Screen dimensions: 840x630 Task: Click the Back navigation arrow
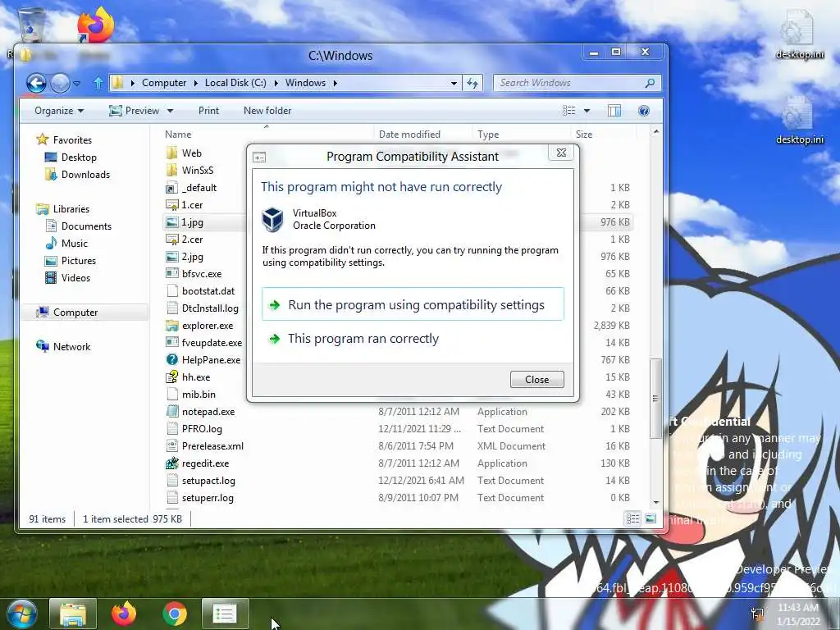pyautogui.click(x=36, y=83)
